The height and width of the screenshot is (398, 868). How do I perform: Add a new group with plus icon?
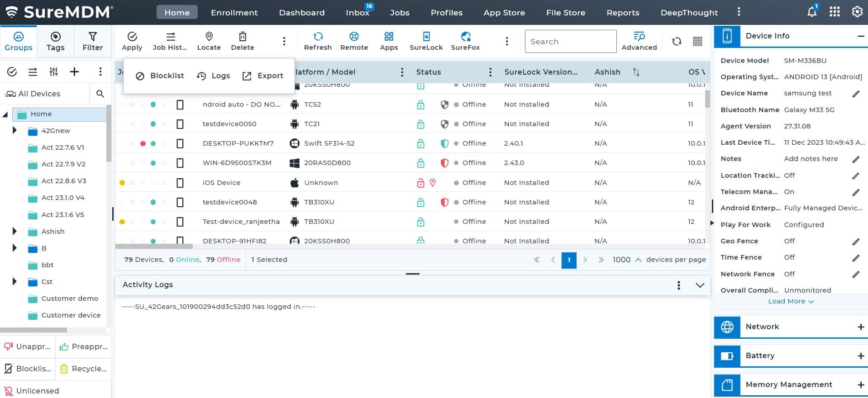tap(75, 71)
